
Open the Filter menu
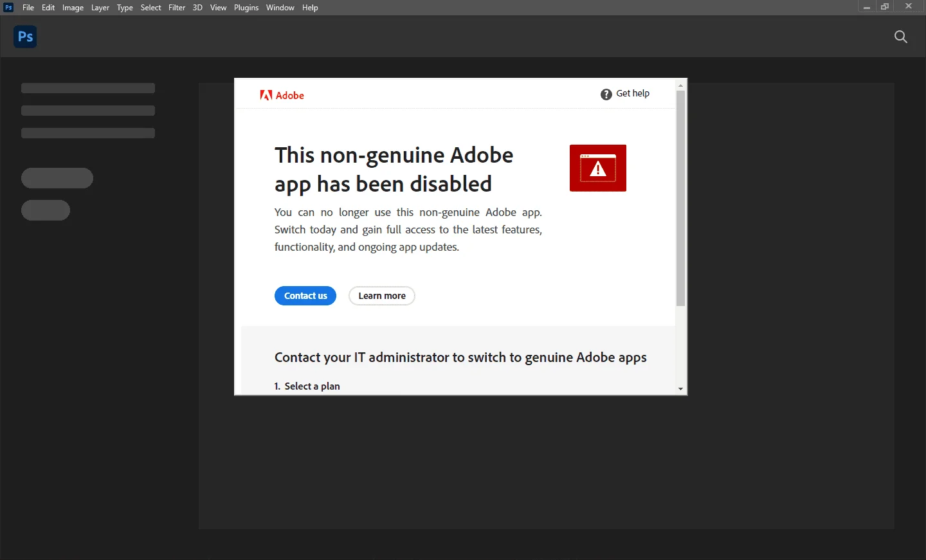[x=177, y=8]
